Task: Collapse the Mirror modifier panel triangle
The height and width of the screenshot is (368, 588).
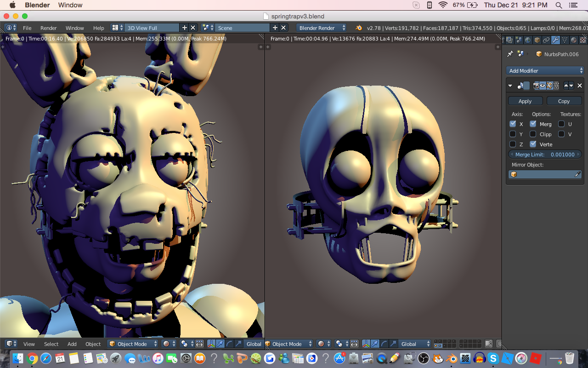Action: tap(510, 86)
